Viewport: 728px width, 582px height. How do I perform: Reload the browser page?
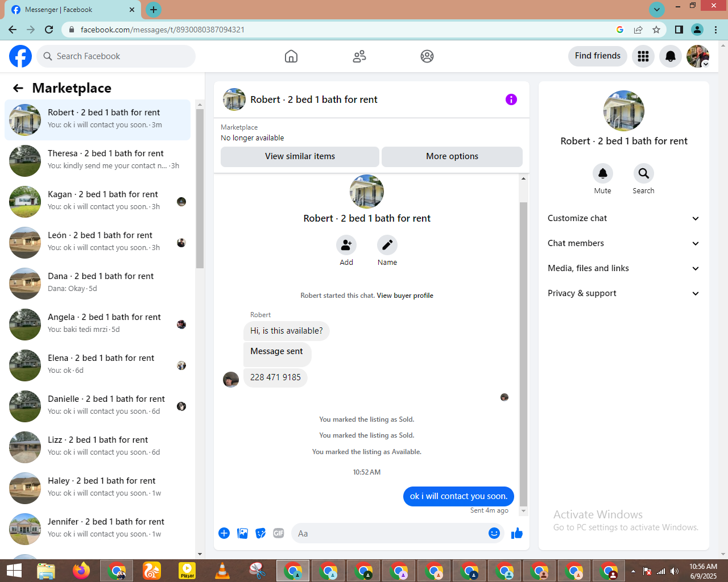pyautogui.click(x=49, y=30)
